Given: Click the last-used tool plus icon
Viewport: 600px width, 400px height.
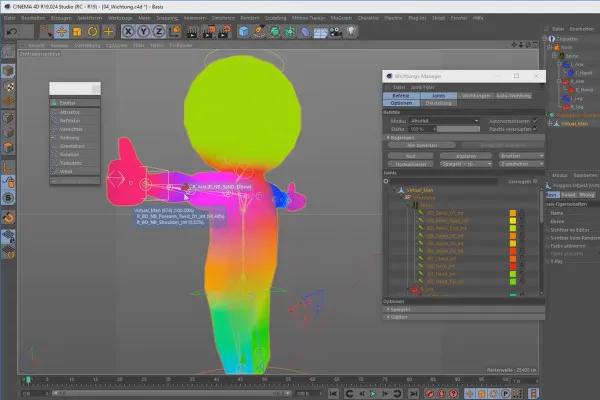Looking at the screenshot, I should [108, 32].
